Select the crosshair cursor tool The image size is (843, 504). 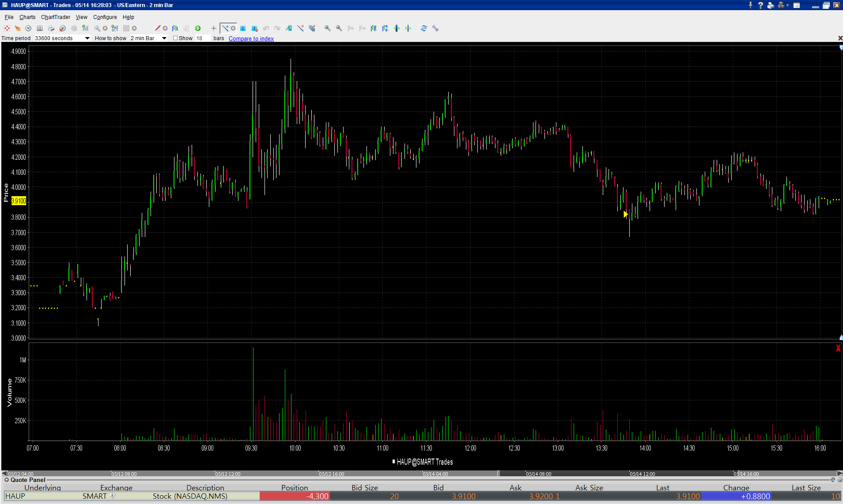point(214,28)
